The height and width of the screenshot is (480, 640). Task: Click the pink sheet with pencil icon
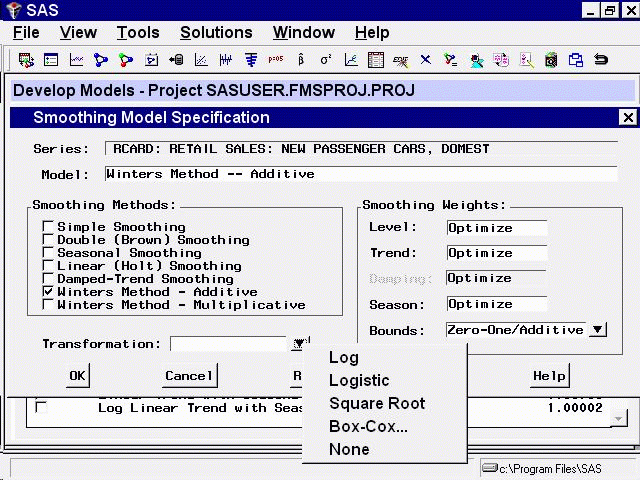point(527,60)
